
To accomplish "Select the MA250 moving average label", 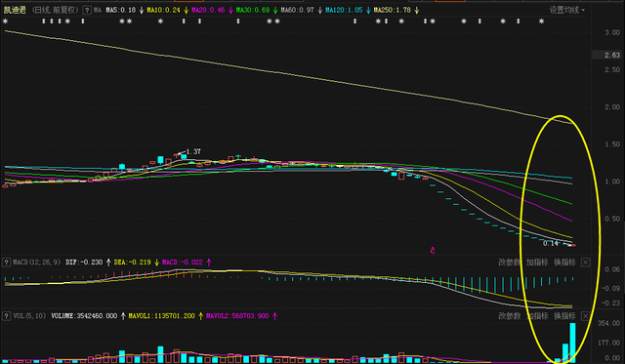I will 393,11.
